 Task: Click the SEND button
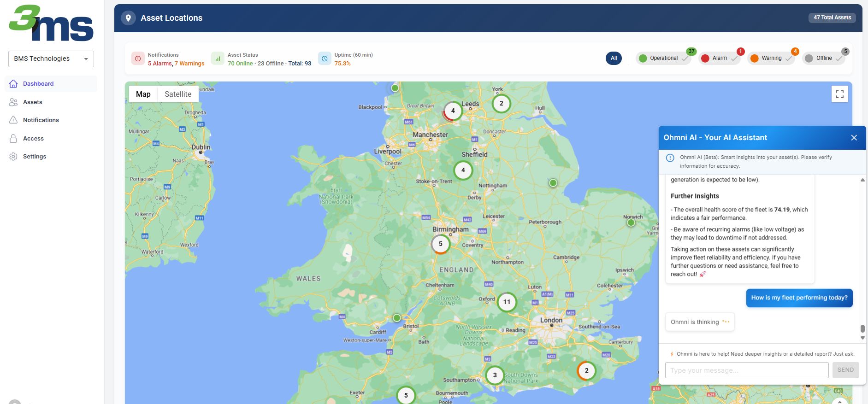pos(845,370)
